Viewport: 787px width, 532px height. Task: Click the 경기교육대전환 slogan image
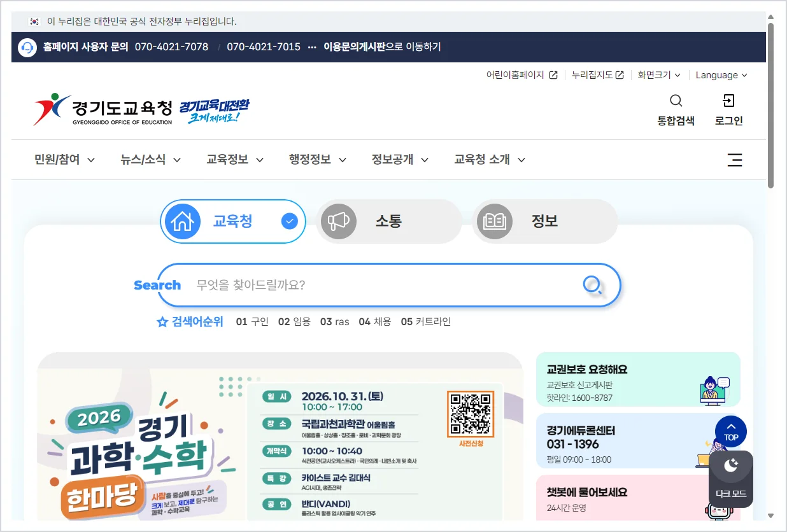point(214,110)
